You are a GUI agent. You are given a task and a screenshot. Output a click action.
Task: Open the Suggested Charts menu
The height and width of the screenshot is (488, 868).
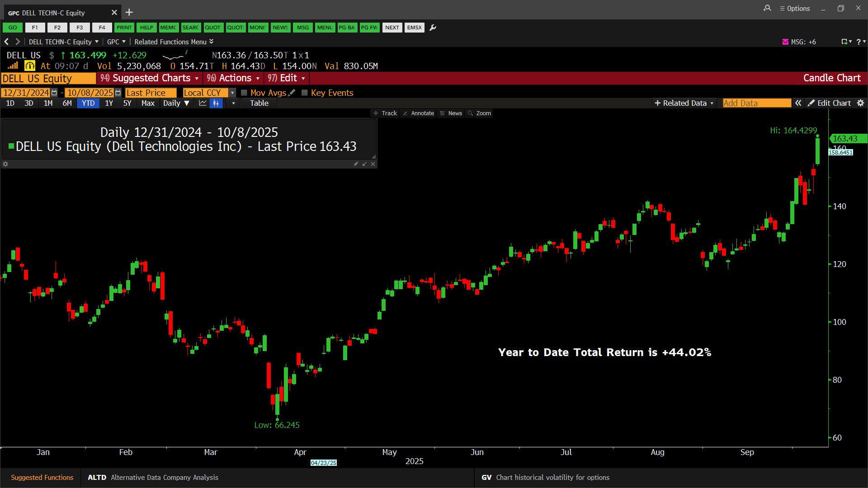[150, 78]
